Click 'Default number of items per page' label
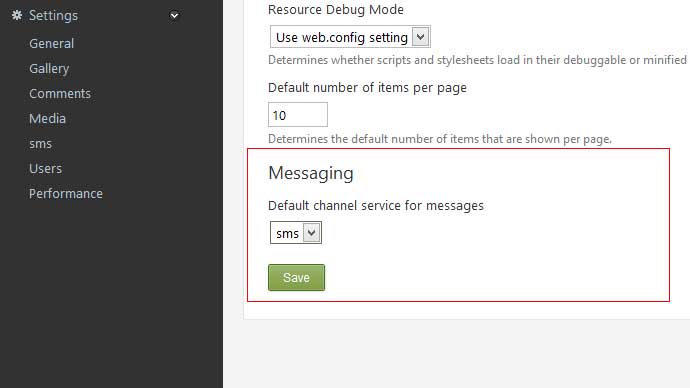Screen dimensions: 690x388 (x=367, y=88)
